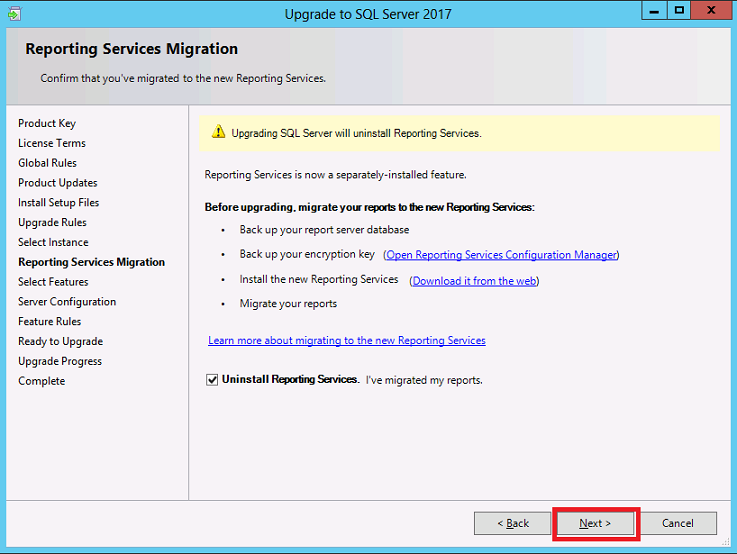Click the setup icon in title bar
This screenshot has height=554, width=737.
pyautogui.click(x=14, y=14)
